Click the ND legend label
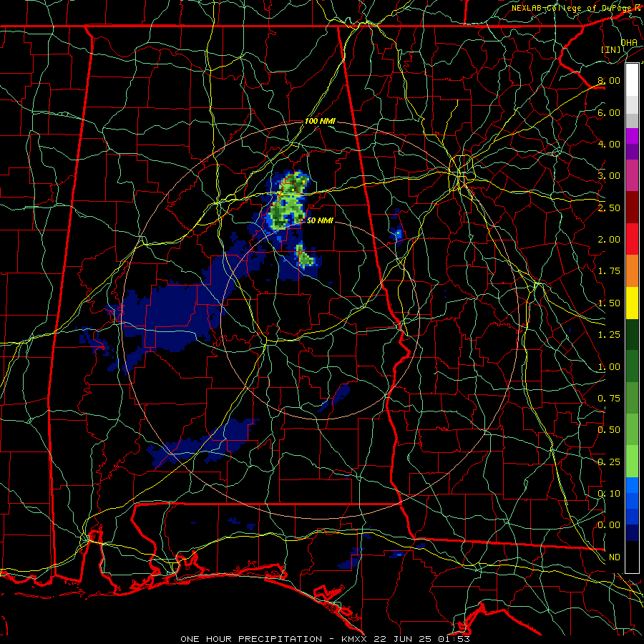 coord(615,557)
